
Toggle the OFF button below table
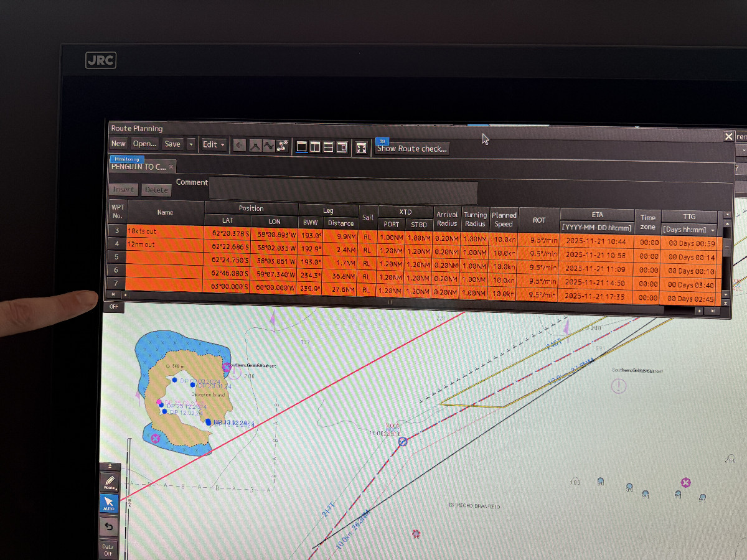[x=114, y=307]
